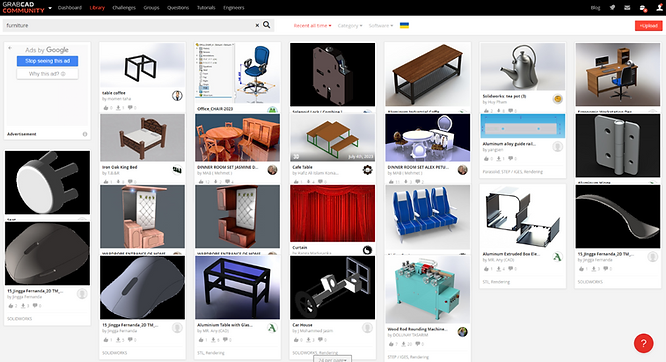The width and height of the screenshot is (666, 362).
Task: Open the Dinner Room Set Jasmine thumbnail
Action: point(237,138)
